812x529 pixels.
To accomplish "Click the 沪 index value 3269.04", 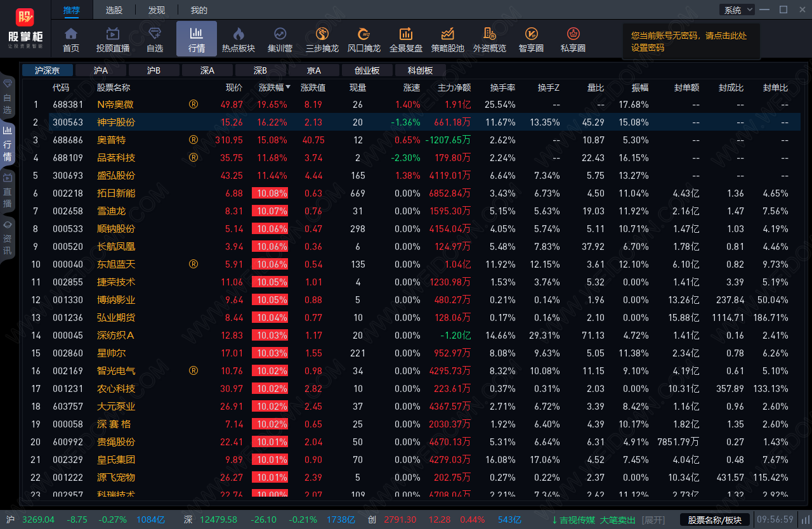I will pos(39,520).
